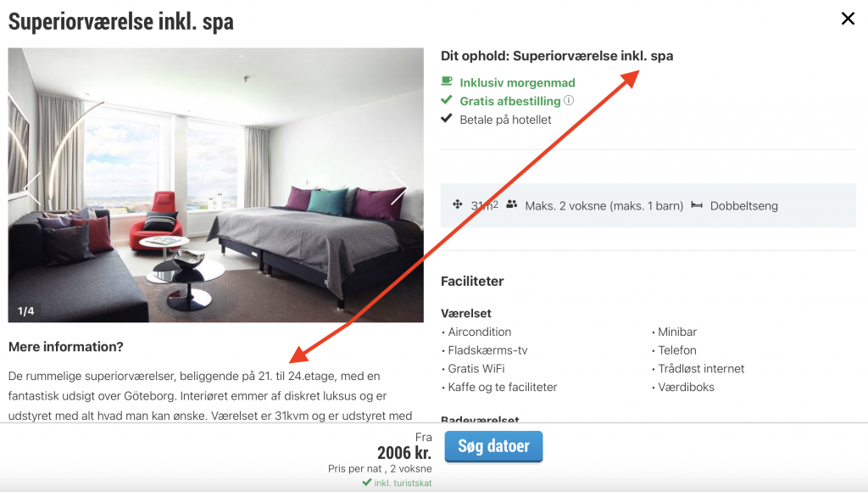Open the Gratis afbestilling info icon

tap(569, 100)
